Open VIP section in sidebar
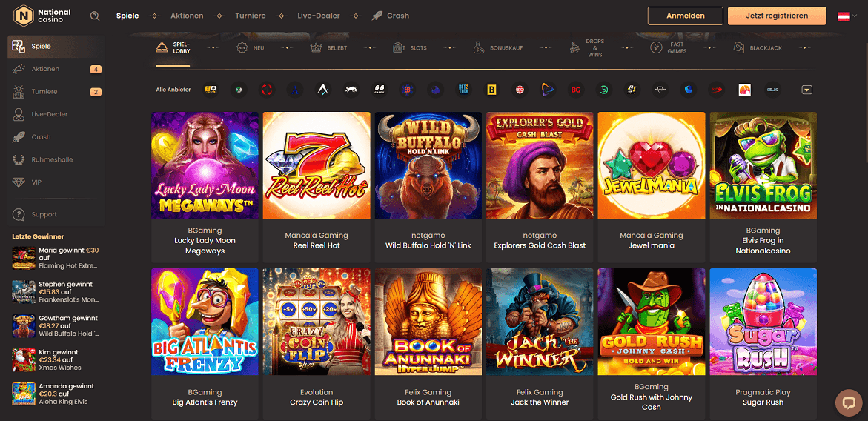Image resolution: width=868 pixels, height=421 pixels. tap(36, 182)
